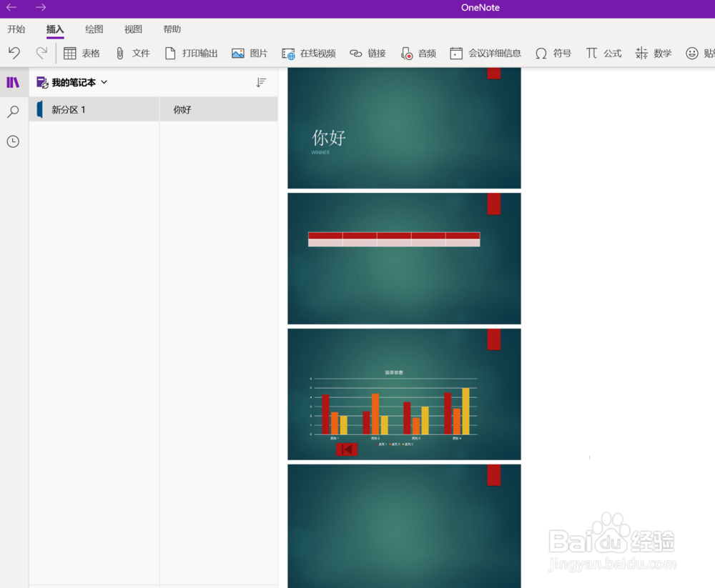
Task: Undo the last action
Action: [x=14, y=54]
